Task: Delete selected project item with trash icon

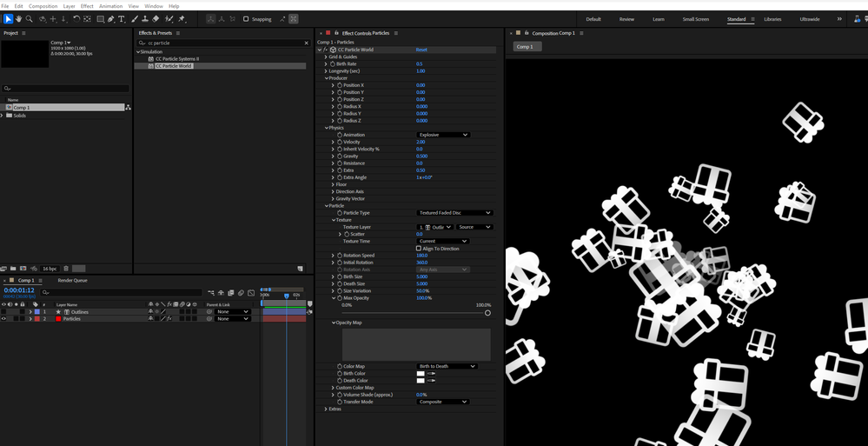Action: 66,269
